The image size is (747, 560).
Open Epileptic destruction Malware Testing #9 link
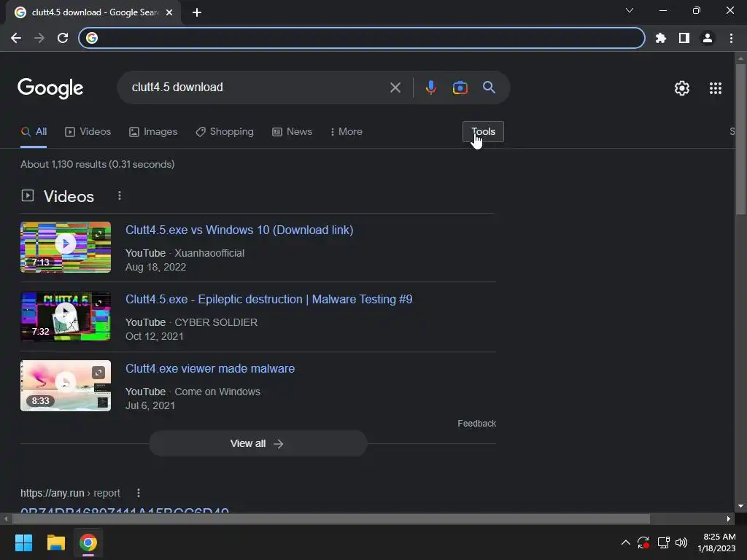click(x=268, y=300)
